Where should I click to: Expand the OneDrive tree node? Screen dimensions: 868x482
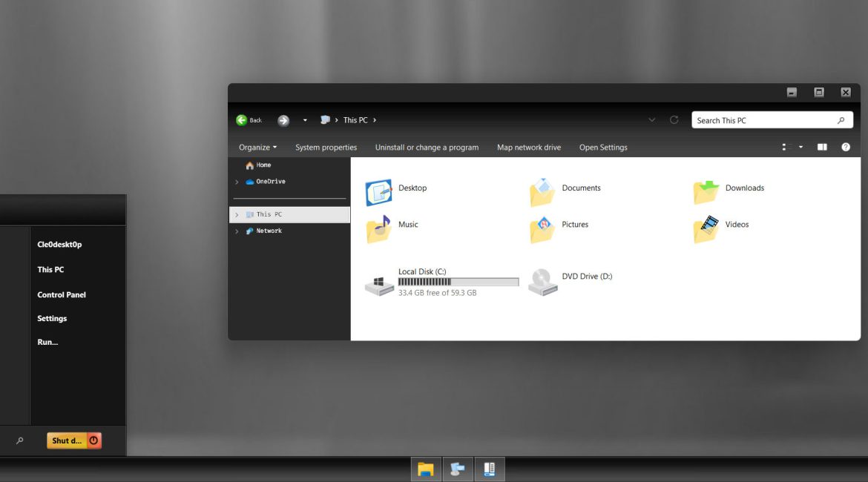click(237, 182)
